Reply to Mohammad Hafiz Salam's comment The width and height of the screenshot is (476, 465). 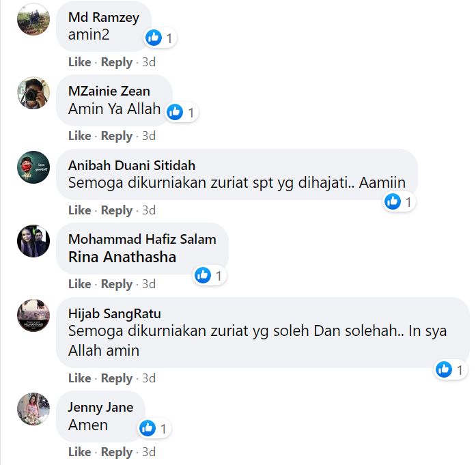click(x=116, y=284)
